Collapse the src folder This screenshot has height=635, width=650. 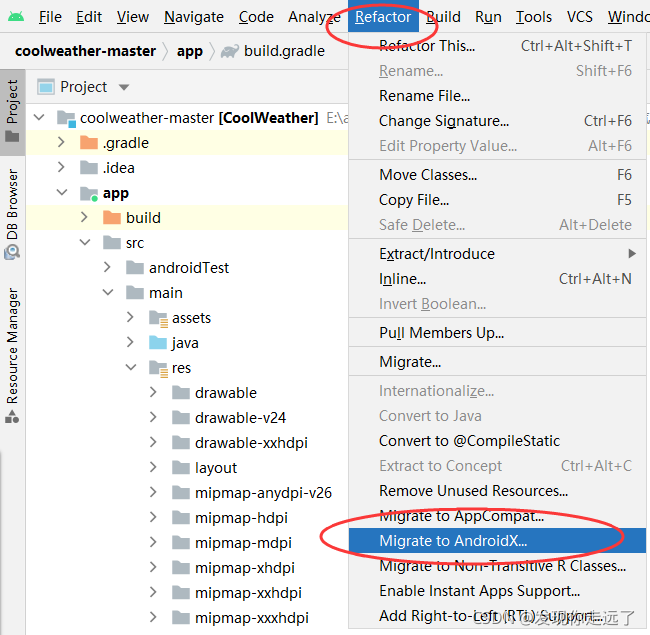pyautogui.click(x=85, y=242)
